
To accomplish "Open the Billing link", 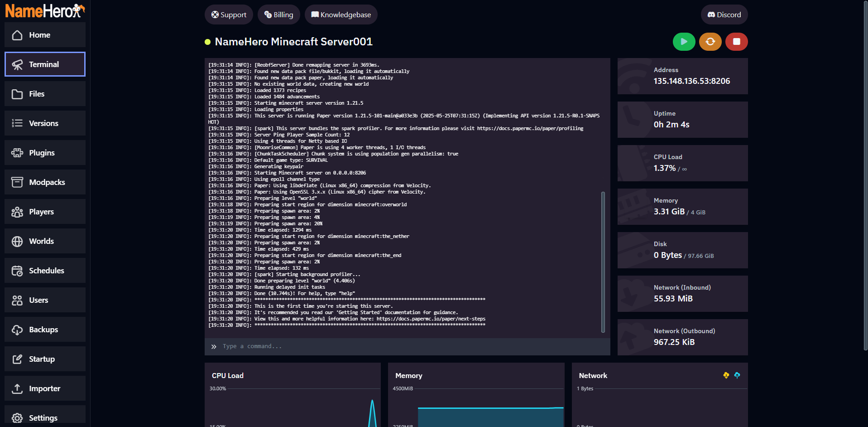I will (x=279, y=15).
